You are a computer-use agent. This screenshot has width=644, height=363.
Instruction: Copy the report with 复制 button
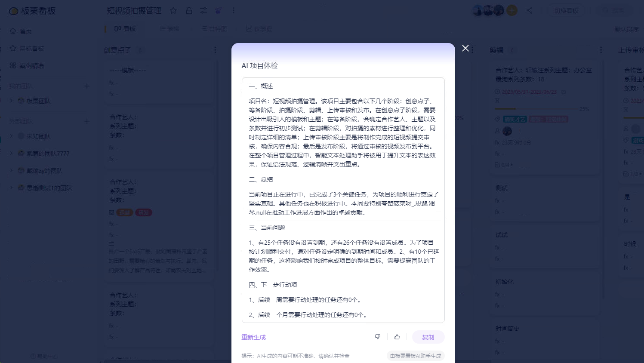(x=428, y=337)
